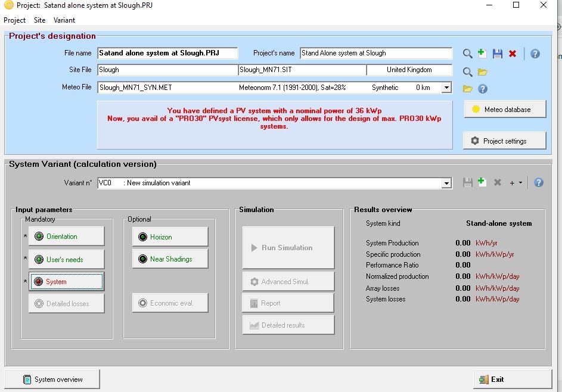Open the Project menu
Viewport: 562px width, 392px height.
[15, 20]
